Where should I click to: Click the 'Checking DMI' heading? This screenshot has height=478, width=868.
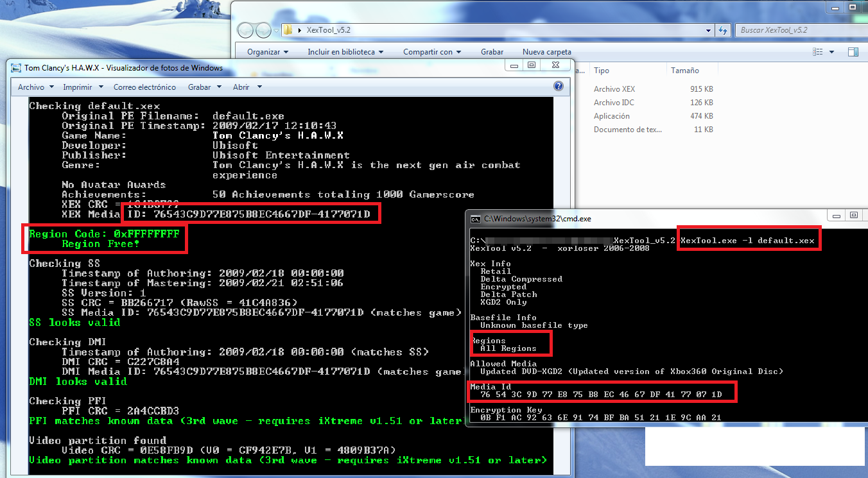[x=67, y=342]
